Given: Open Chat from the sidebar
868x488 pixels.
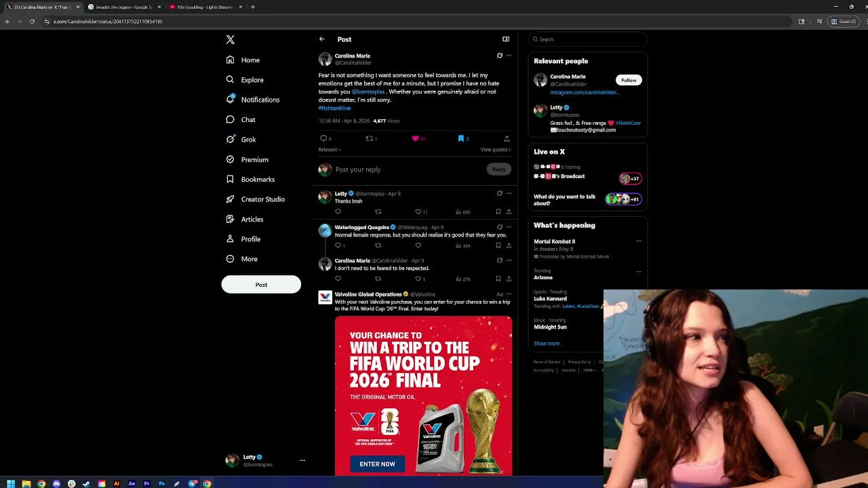Looking at the screenshot, I should point(241,119).
